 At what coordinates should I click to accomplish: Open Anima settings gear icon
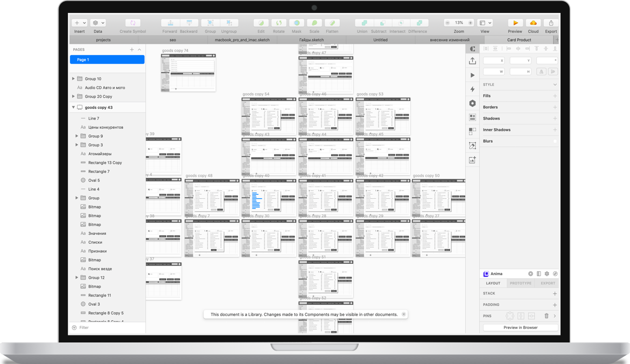tap(547, 274)
